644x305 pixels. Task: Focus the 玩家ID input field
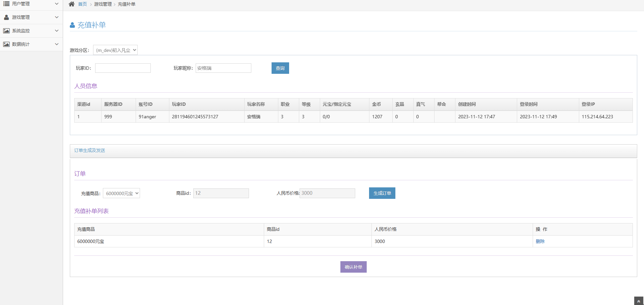point(123,68)
